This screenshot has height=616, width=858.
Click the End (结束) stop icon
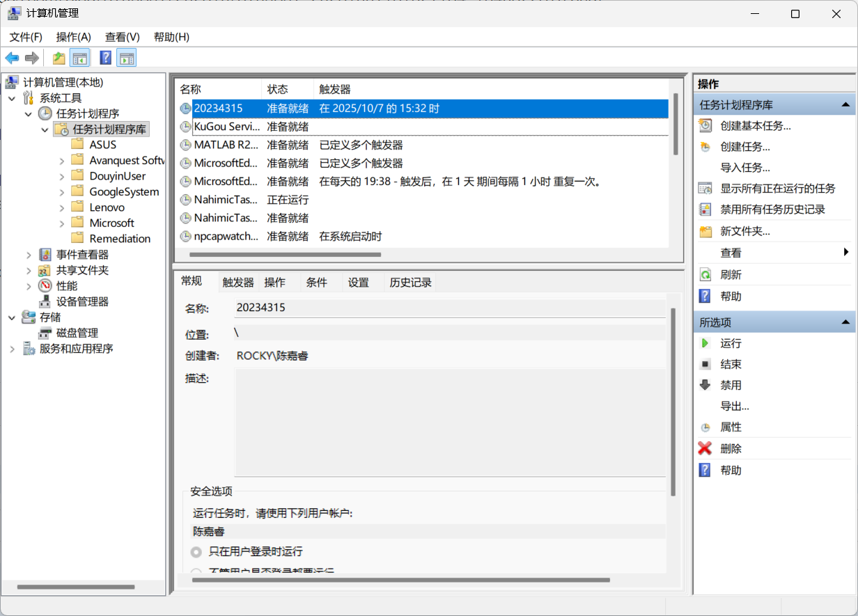(705, 364)
